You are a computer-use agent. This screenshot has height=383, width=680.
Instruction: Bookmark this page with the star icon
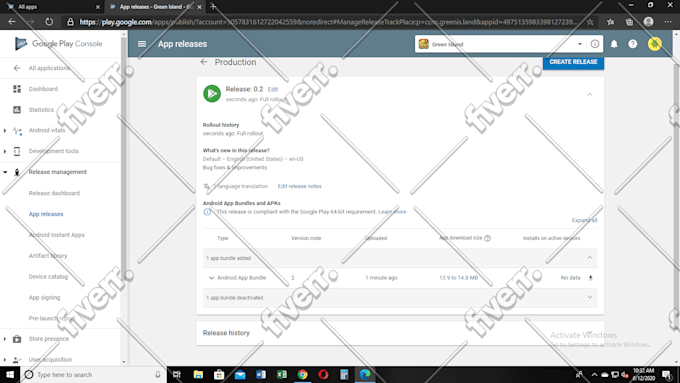[x=590, y=22]
